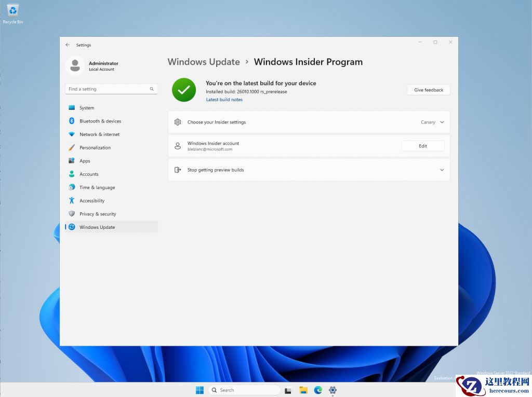Open Privacy & security settings
The width and height of the screenshot is (532, 397).
(98, 214)
